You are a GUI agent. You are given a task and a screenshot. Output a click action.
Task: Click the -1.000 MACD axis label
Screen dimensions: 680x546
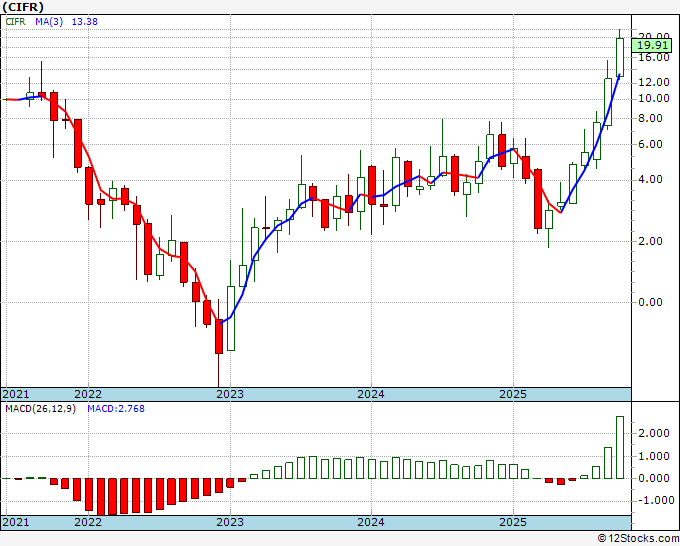653,501
